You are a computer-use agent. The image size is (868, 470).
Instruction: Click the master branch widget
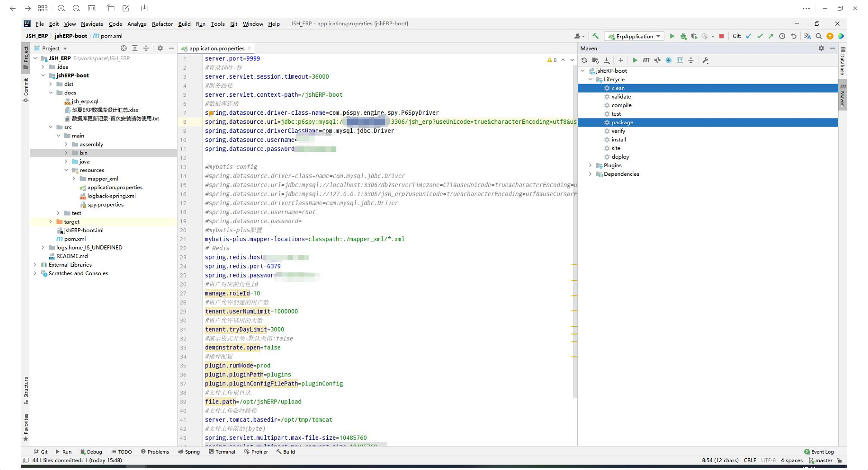821,461
